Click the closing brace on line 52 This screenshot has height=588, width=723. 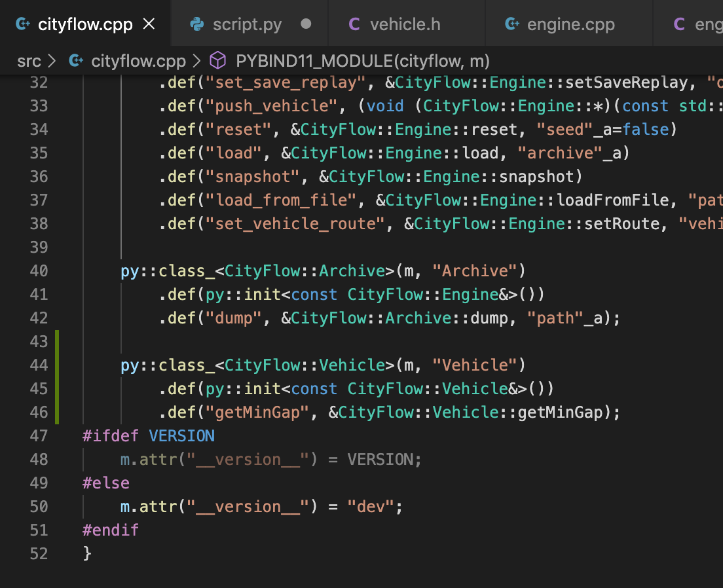[87, 553]
